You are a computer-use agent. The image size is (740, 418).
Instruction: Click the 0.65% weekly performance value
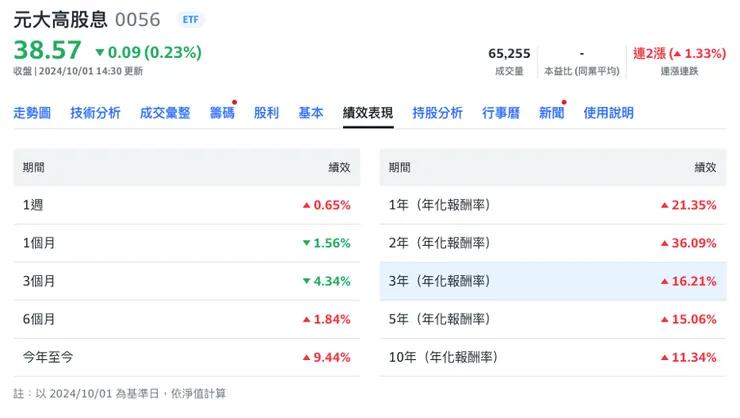click(327, 205)
